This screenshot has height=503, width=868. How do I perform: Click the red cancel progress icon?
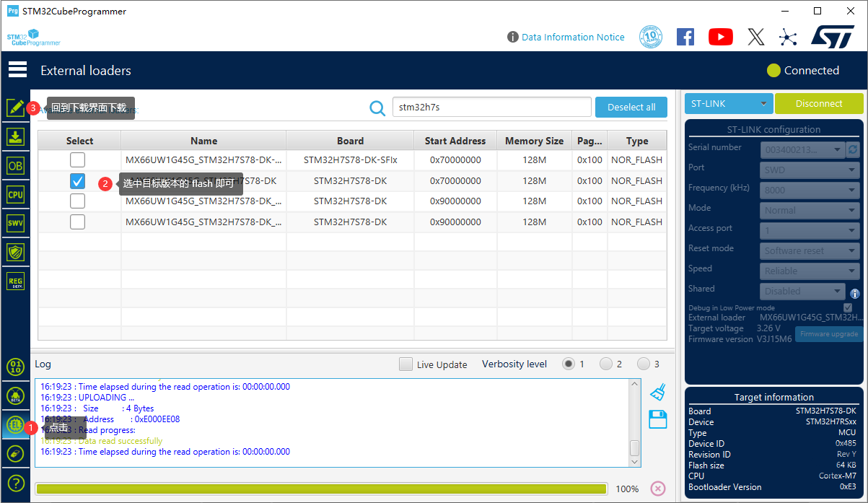(x=657, y=489)
